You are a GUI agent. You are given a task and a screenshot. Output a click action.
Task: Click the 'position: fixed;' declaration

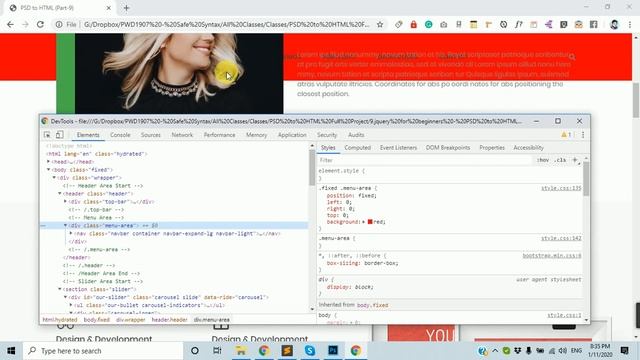pos(352,196)
